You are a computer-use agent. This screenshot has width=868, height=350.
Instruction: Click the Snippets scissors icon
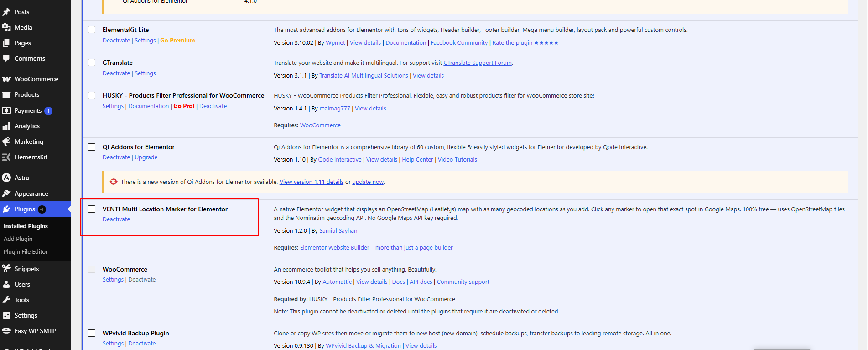pyautogui.click(x=6, y=269)
